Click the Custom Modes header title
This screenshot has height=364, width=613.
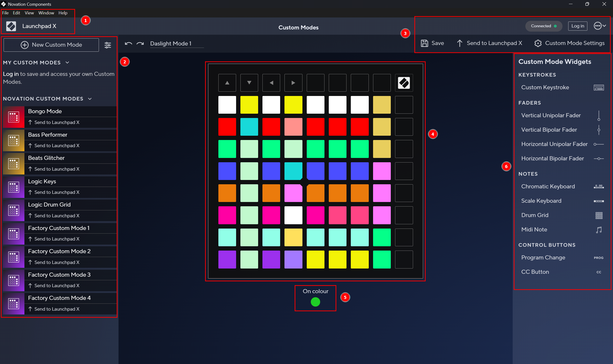pos(298,28)
